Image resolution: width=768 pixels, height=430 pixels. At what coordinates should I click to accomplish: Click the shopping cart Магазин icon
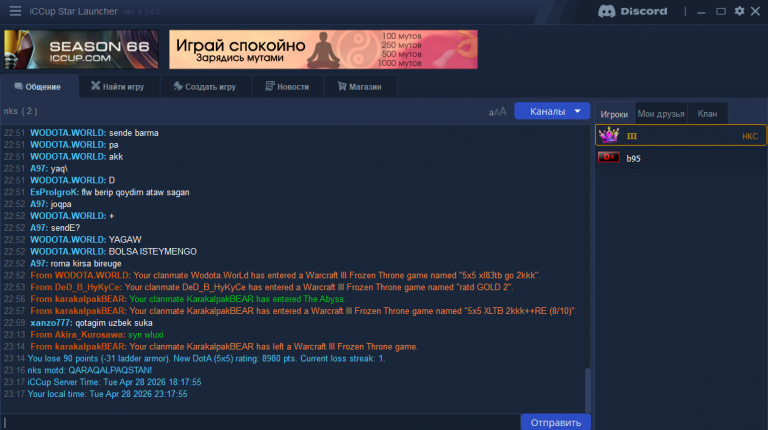(x=341, y=86)
